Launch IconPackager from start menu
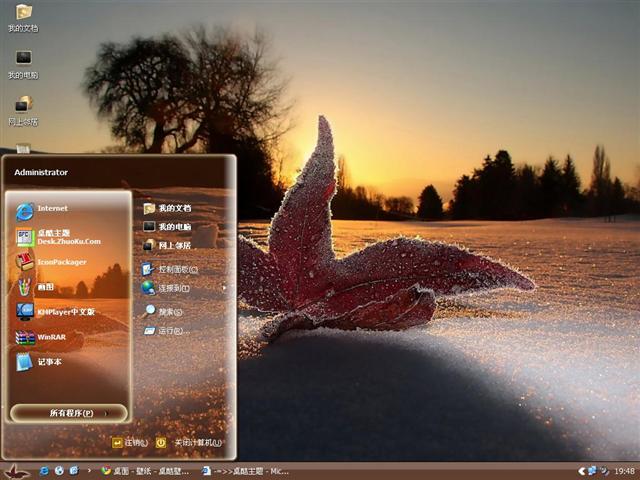640x480 pixels. click(x=51, y=262)
